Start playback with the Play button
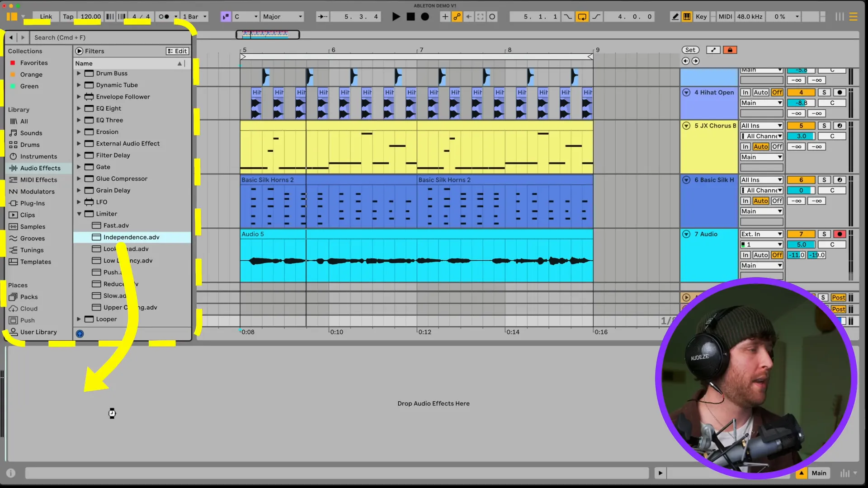 tap(396, 17)
